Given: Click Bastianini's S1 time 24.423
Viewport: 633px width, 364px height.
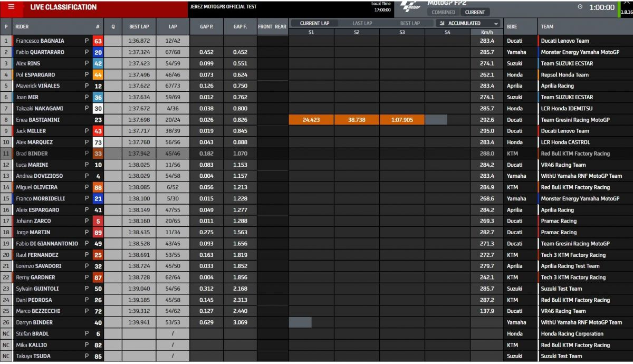Looking at the screenshot, I should tap(311, 120).
